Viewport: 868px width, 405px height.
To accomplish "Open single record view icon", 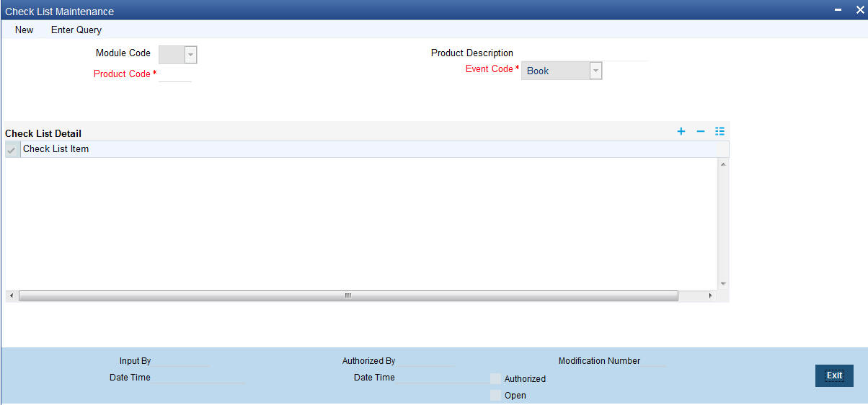I will pyautogui.click(x=719, y=131).
